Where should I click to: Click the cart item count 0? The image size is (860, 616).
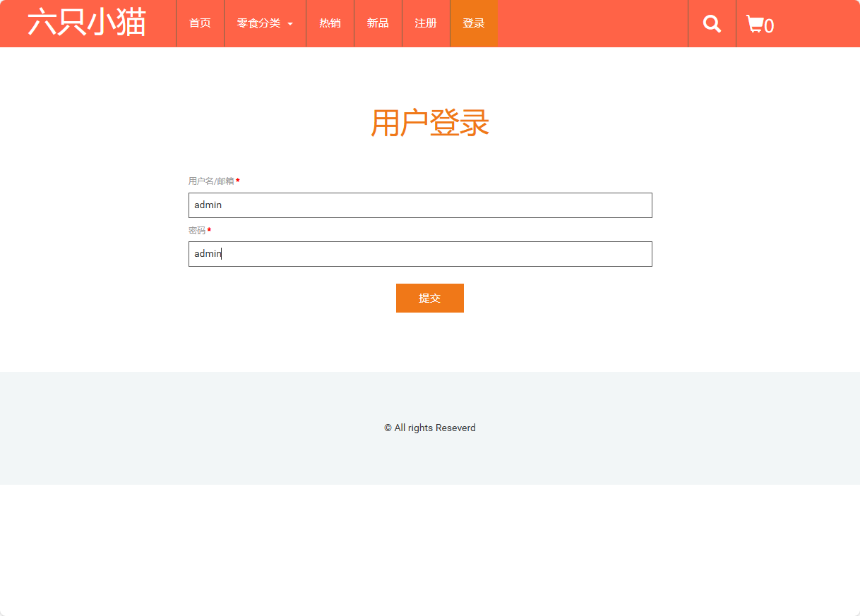click(770, 27)
